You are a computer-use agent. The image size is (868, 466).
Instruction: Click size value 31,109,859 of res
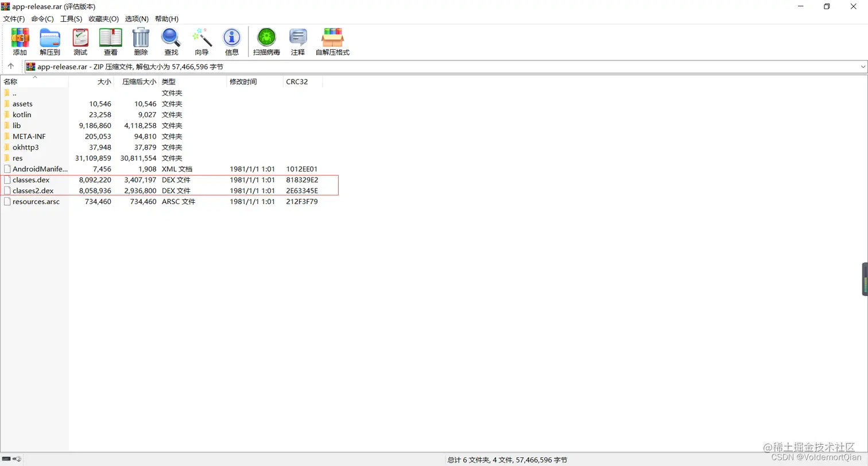pos(94,158)
